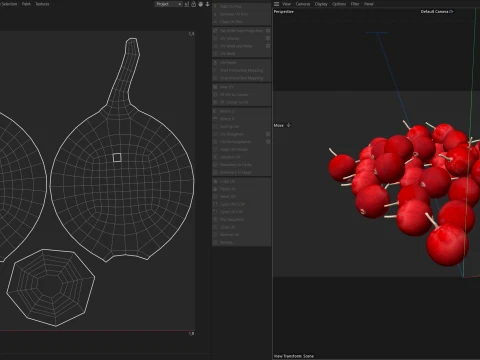The width and height of the screenshot is (480, 360).
Task: Click the down arrow icon in UV toolbar
Action: point(207,4)
